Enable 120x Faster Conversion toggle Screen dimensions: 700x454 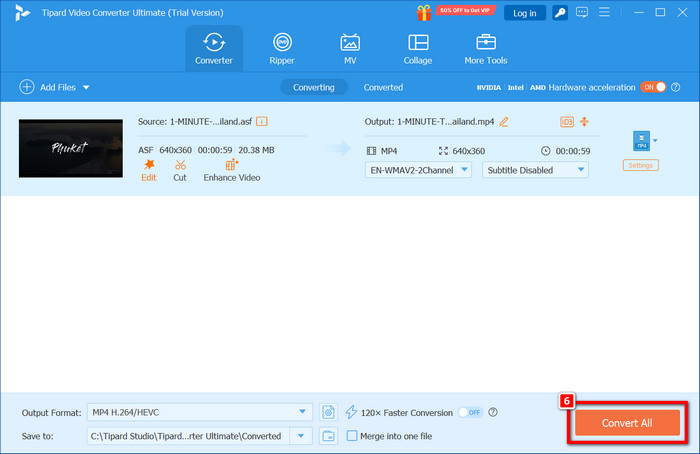click(x=471, y=412)
